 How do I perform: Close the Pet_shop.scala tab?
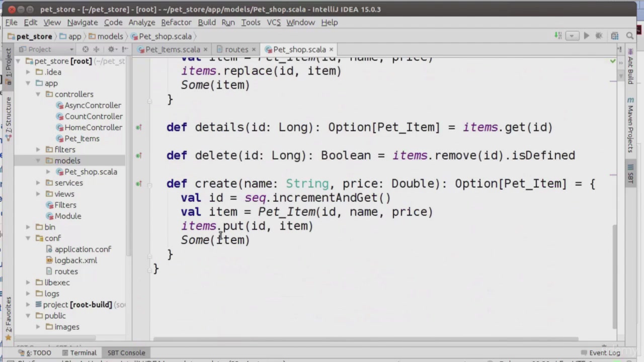click(x=331, y=49)
